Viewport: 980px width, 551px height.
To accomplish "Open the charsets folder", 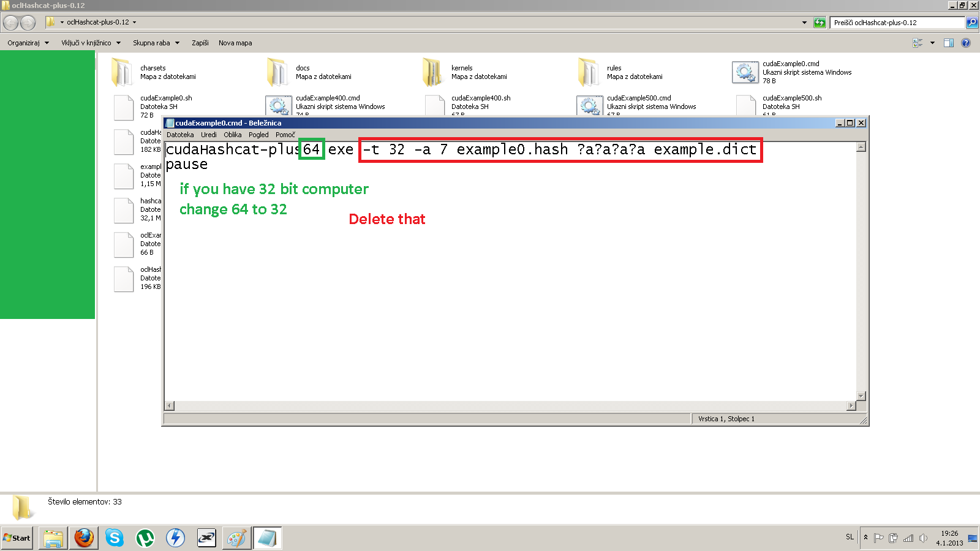I will coord(122,72).
